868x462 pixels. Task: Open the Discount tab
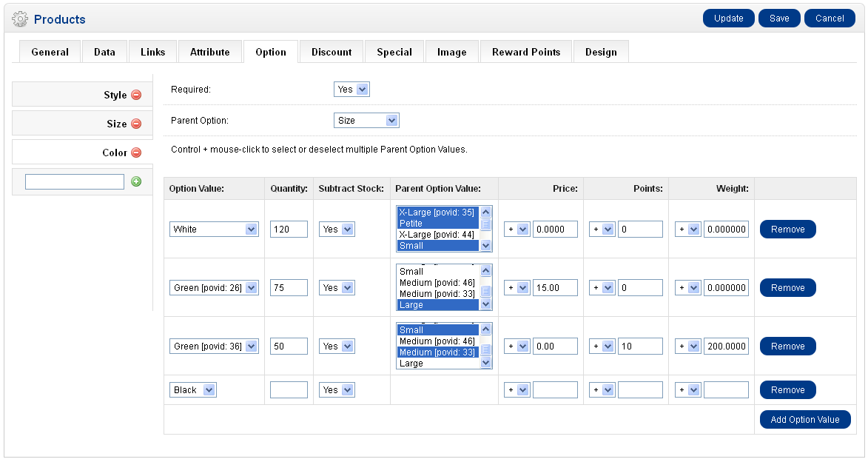click(332, 52)
